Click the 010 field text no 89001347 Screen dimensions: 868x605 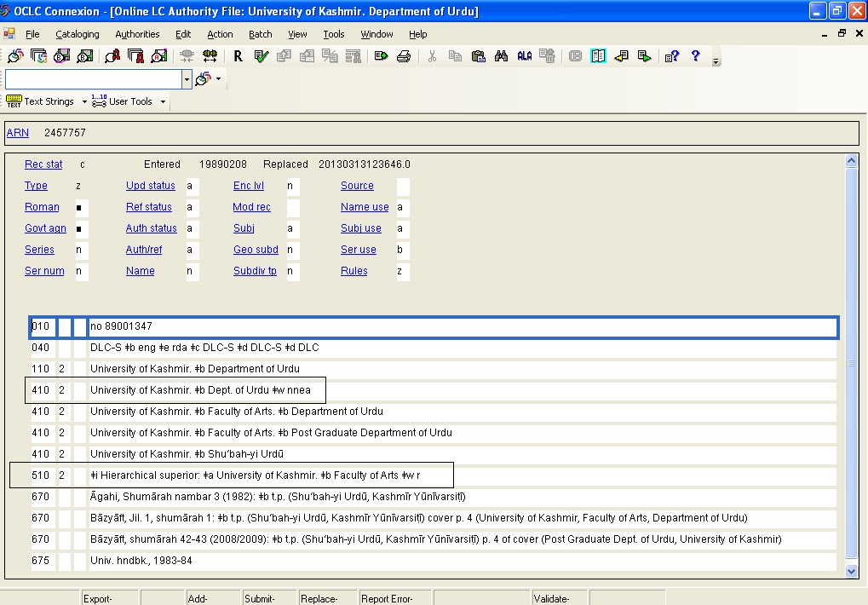tap(121, 326)
